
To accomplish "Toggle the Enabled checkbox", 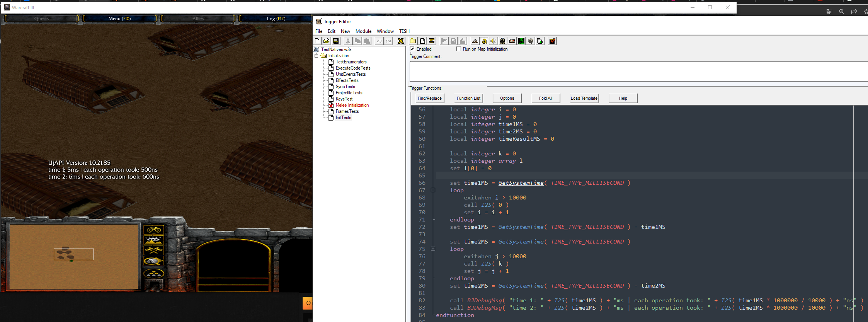I will click(412, 49).
